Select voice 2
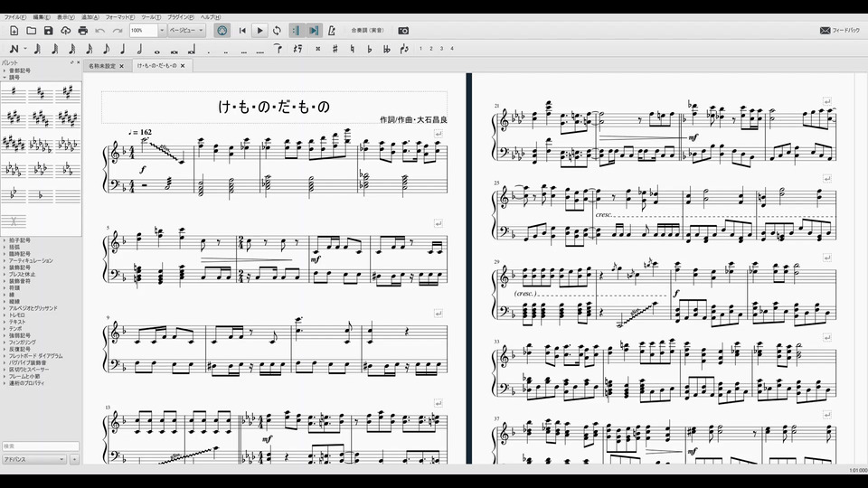Image resolution: width=868 pixels, height=488 pixels. click(431, 49)
